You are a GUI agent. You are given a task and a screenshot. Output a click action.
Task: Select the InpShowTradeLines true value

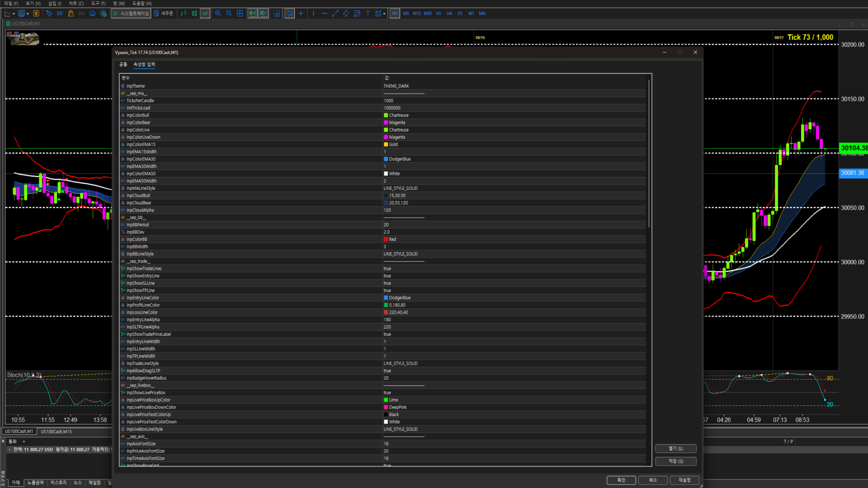point(387,269)
